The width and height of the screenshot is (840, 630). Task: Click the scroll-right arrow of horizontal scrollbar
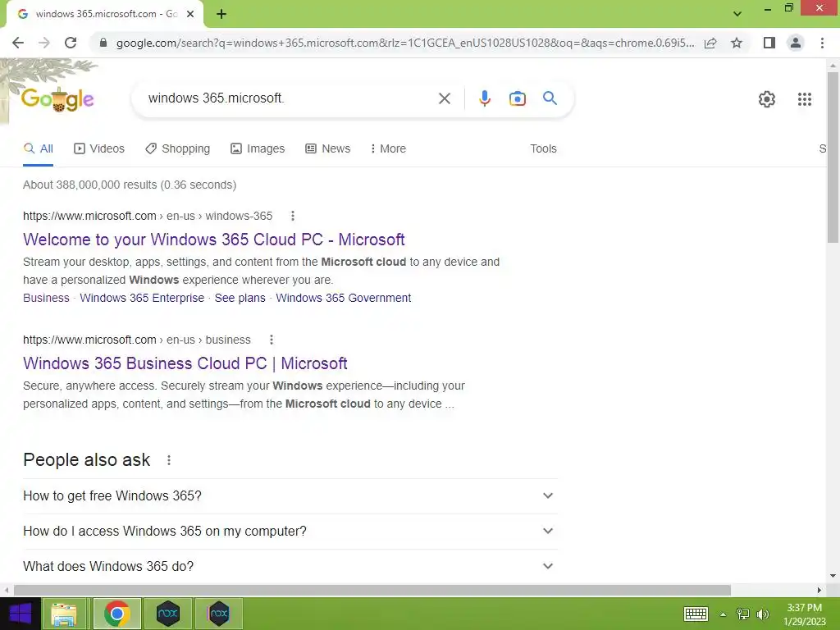819,590
